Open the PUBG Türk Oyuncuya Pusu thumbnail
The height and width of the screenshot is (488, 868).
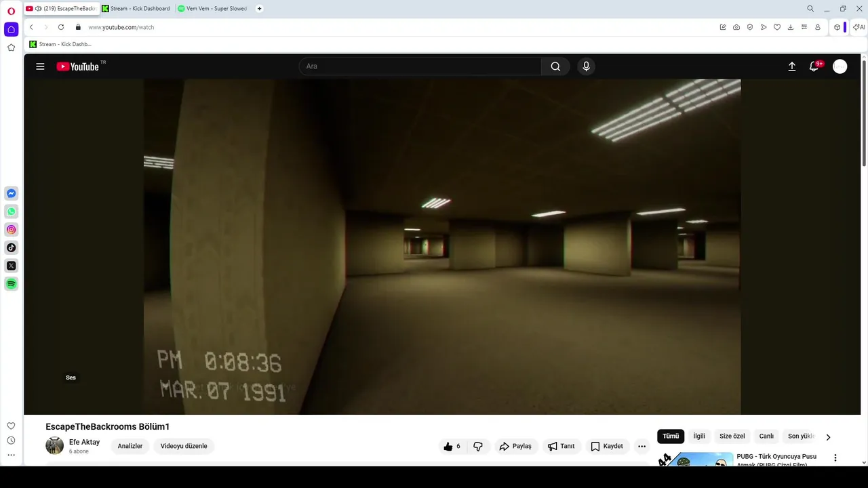pyautogui.click(x=695, y=459)
